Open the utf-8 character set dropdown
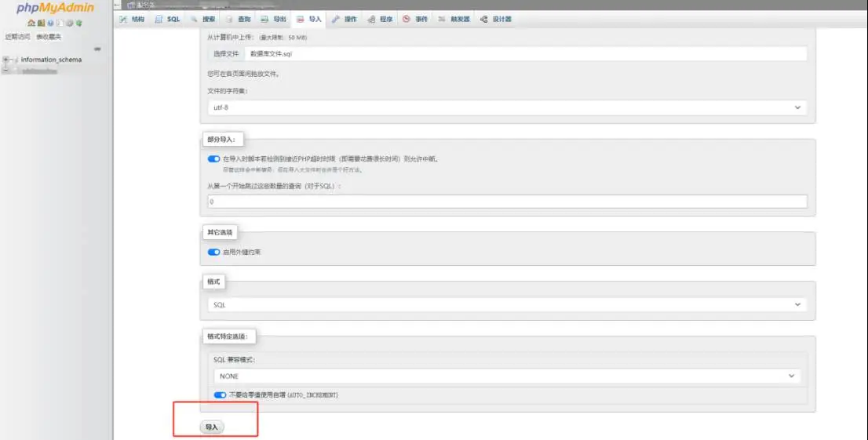This screenshot has width=868, height=440. point(506,107)
